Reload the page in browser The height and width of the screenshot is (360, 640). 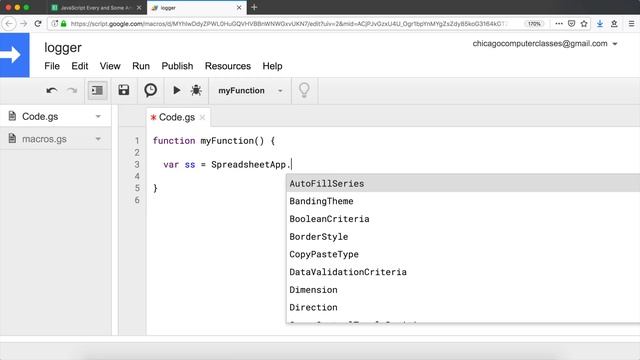coord(38,24)
